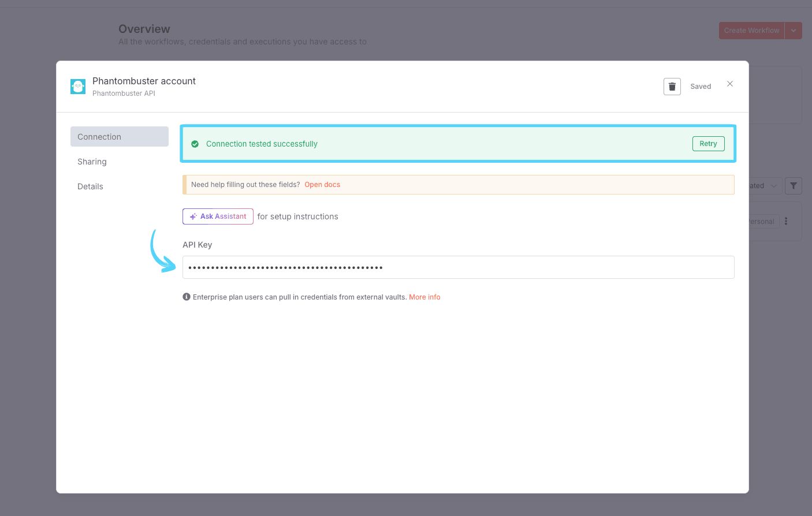Image resolution: width=812 pixels, height=516 pixels.
Task: Click the green success checkmark icon
Action: coord(195,144)
